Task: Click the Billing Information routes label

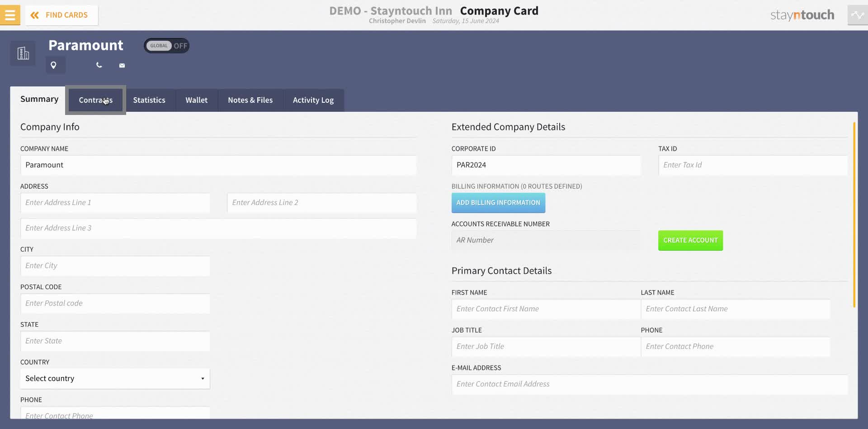Action: [x=517, y=186]
